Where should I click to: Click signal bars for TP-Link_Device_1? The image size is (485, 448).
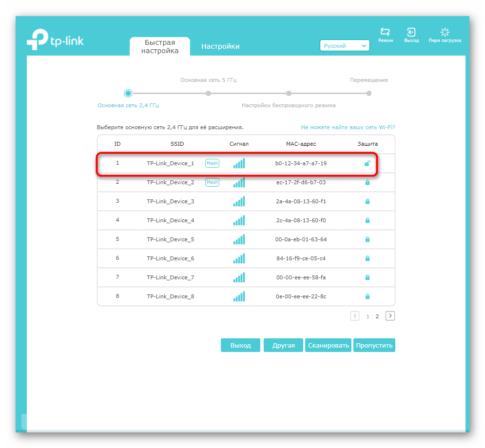(239, 163)
